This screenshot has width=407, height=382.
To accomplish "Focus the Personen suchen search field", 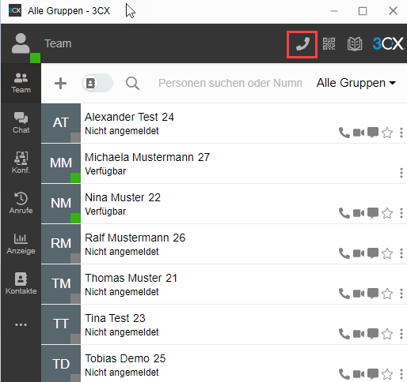I will [x=230, y=83].
